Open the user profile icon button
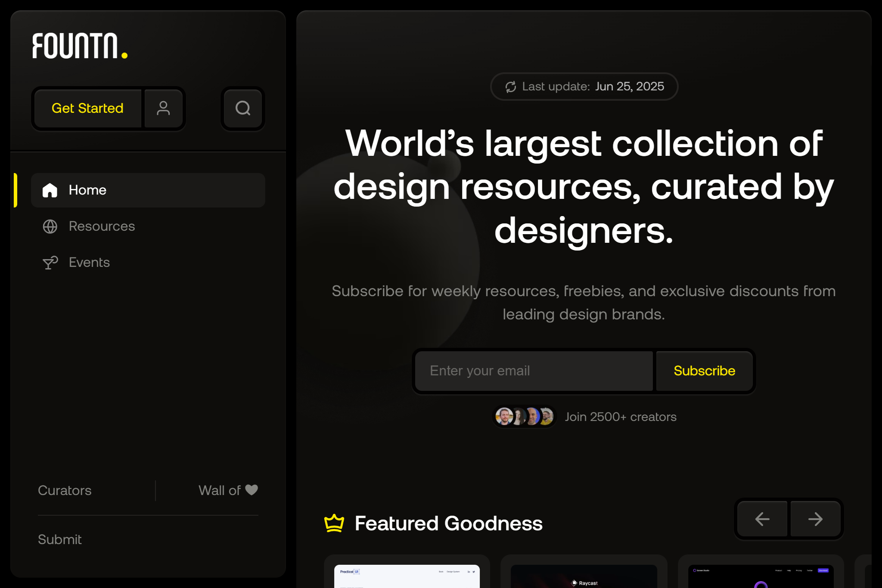882x588 pixels. (163, 108)
